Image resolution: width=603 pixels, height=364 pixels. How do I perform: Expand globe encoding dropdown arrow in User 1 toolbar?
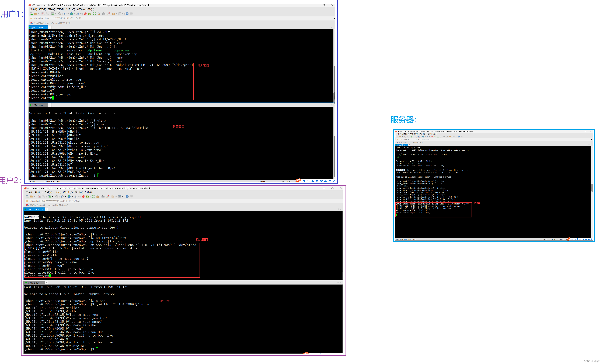(75, 14)
